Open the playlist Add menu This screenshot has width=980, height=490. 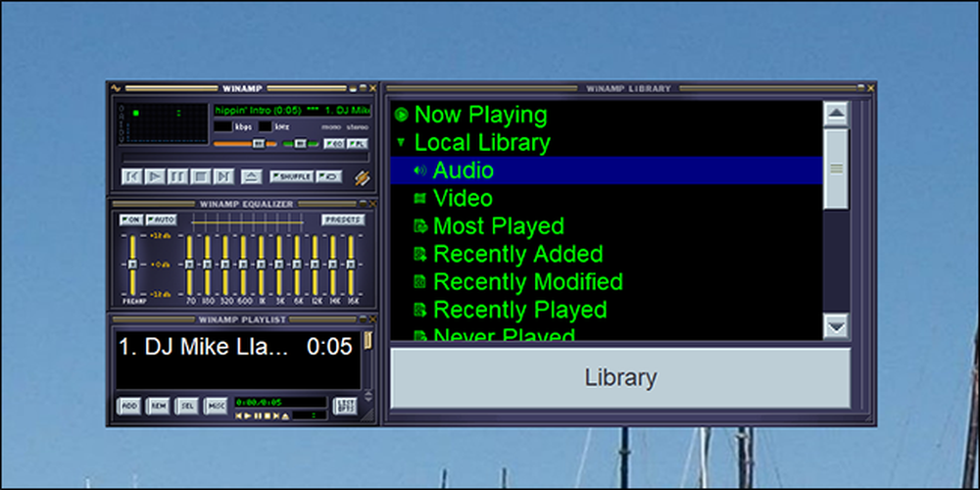[128, 407]
